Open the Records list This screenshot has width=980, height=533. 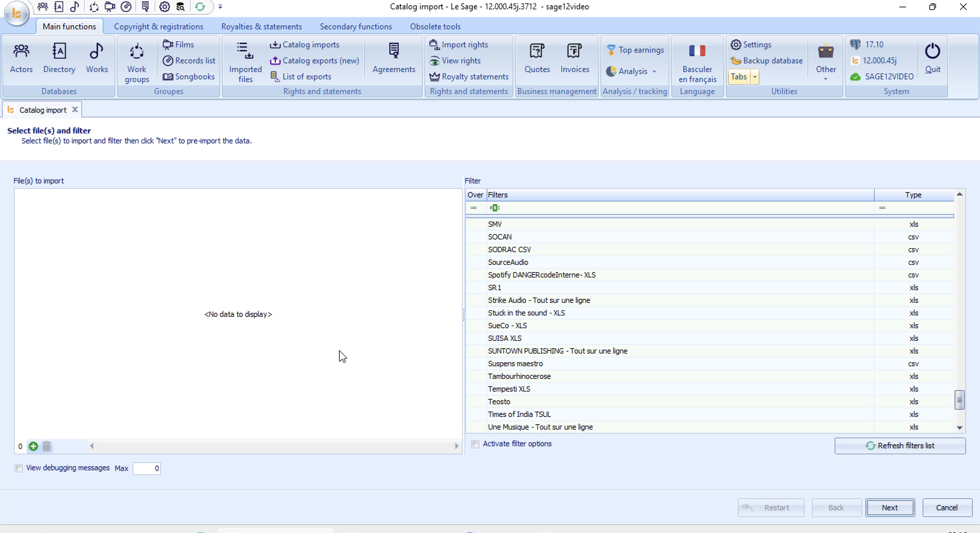(189, 60)
